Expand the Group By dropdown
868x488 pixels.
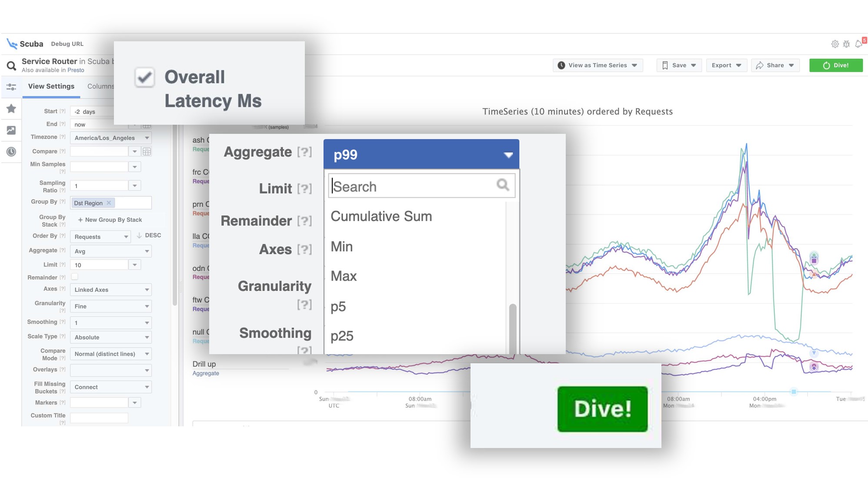131,203
